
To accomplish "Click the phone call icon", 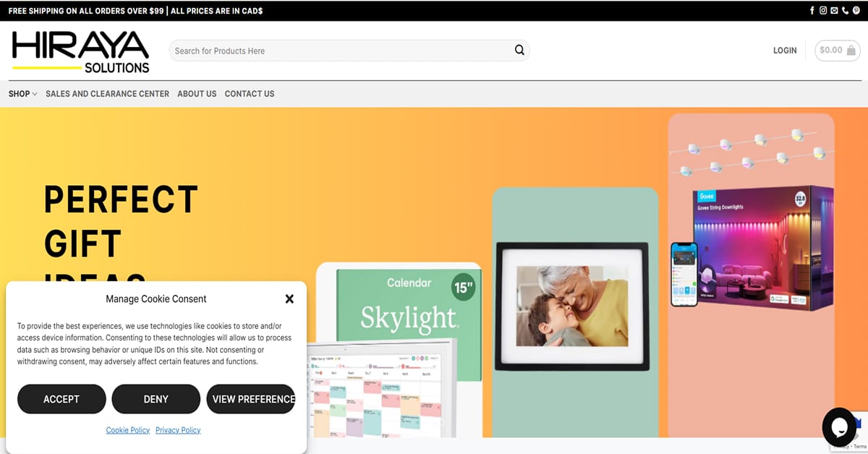I will (845, 11).
